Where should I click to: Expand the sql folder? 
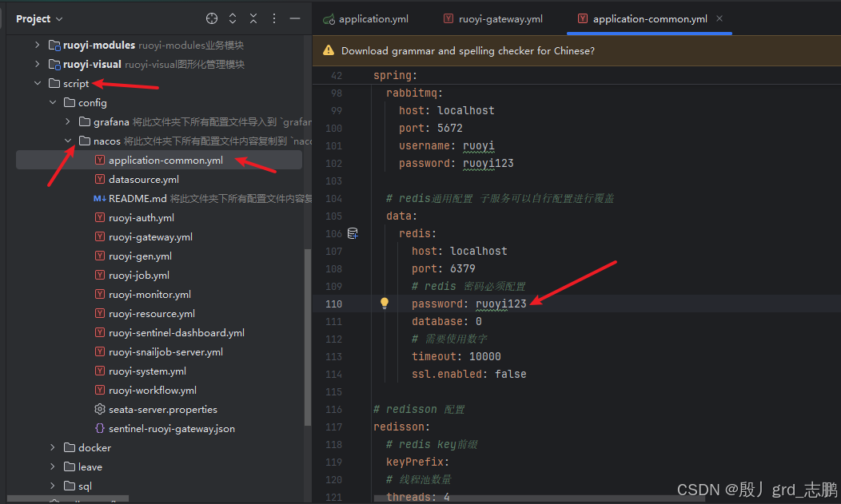click(53, 486)
